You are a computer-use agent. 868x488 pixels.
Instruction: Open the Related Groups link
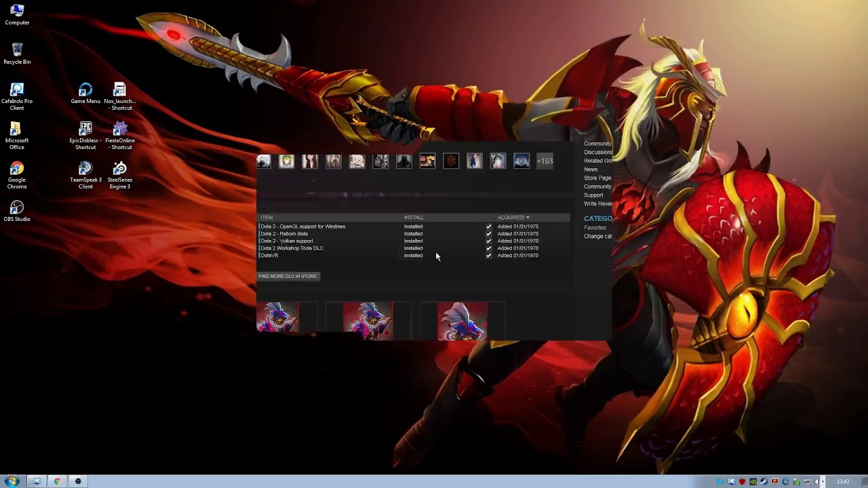598,161
